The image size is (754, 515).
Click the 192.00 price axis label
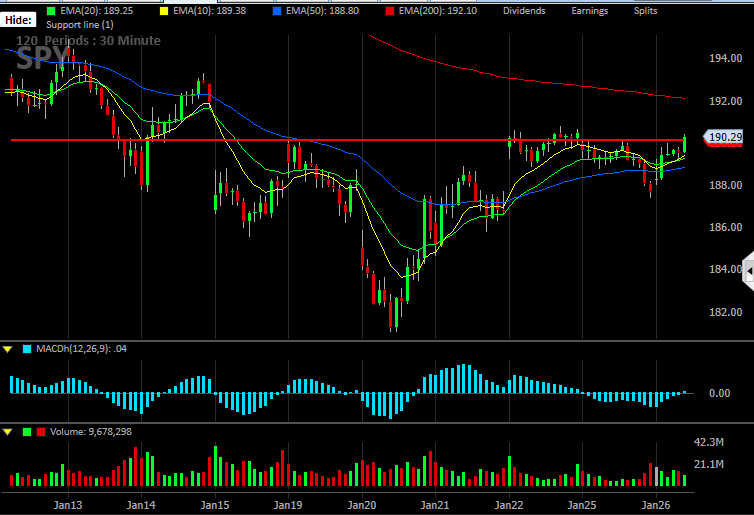coord(726,101)
